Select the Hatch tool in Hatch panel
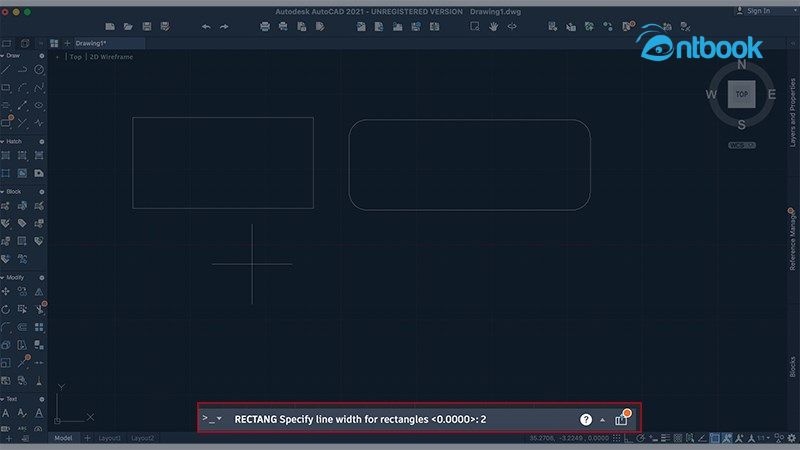 tap(6, 155)
